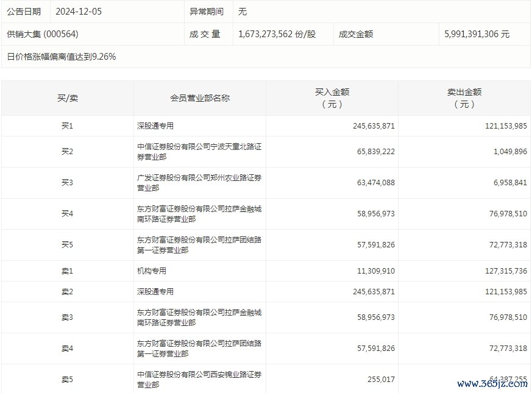Click 机构专用 in the 卖1 row

point(152,271)
